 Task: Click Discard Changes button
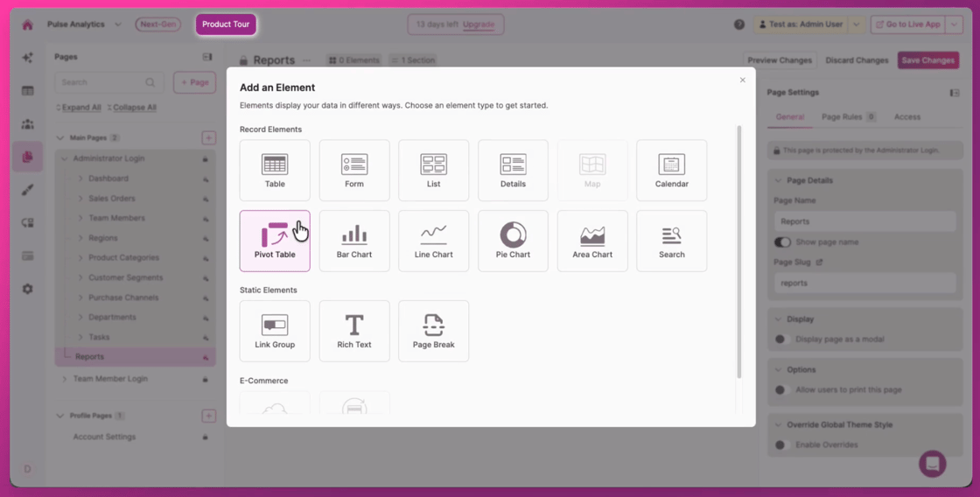pyautogui.click(x=857, y=60)
